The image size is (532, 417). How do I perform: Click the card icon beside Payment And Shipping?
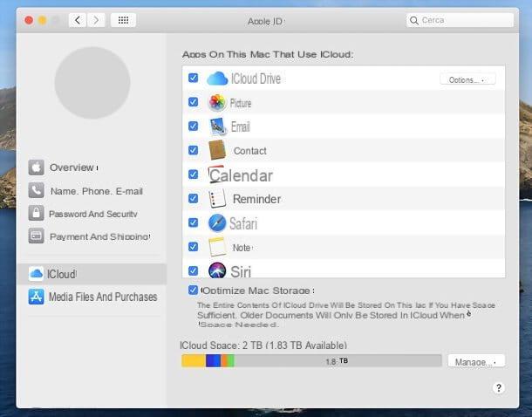click(37, 236)
